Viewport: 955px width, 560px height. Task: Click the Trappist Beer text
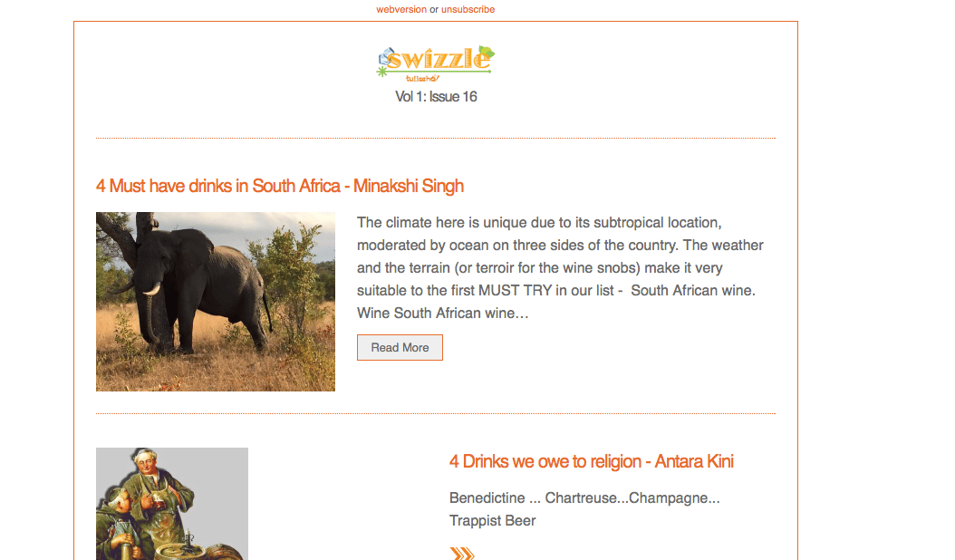(492, 520)
